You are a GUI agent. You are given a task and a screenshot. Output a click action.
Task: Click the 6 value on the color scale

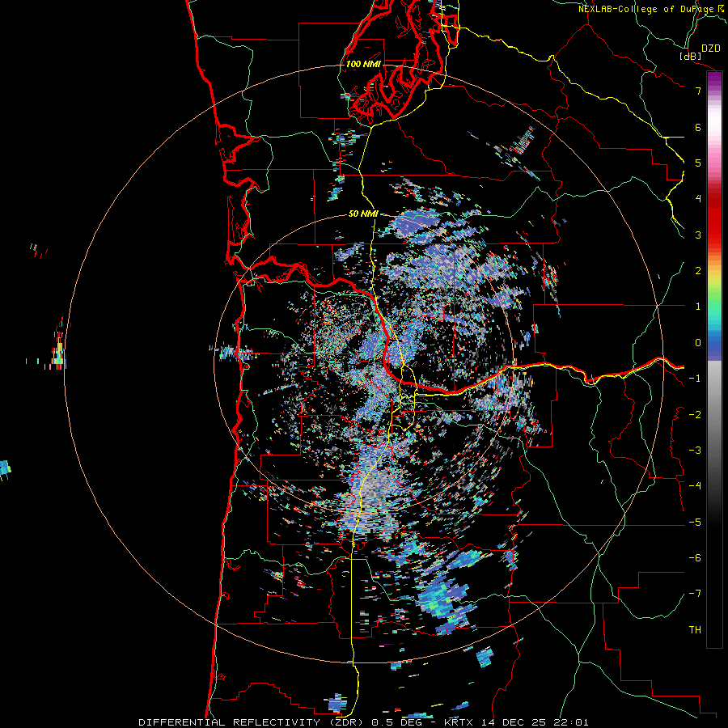698,127
